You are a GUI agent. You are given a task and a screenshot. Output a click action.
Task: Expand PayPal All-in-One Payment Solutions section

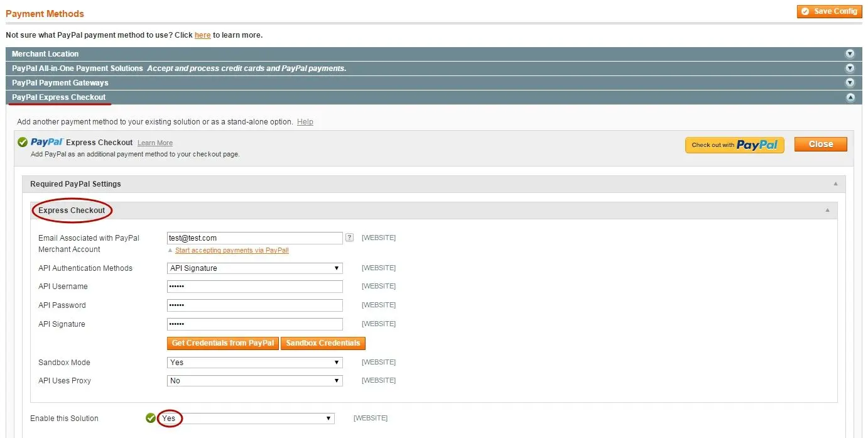click(433, 68)
